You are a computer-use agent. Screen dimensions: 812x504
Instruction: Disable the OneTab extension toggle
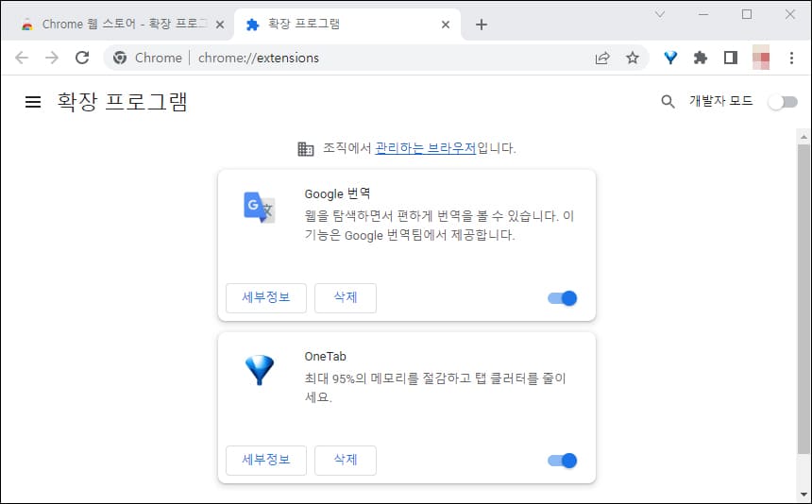(x=563, y=461)
